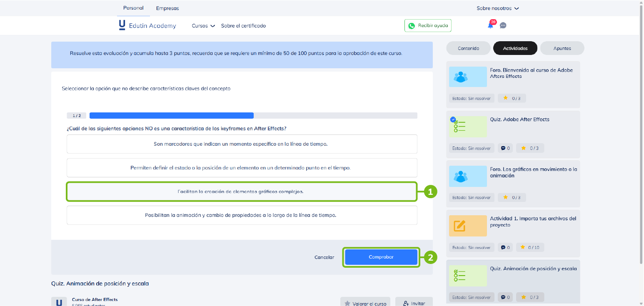644x306 pixels.
Task: Switch to the Contenido tab
Action: 468,48
